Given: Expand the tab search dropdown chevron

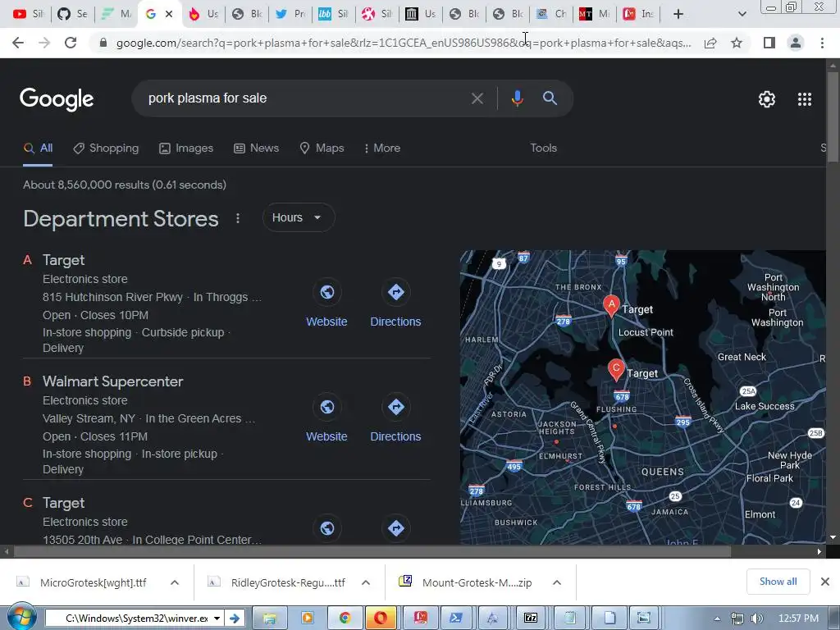Looking at the screenshot, I should (742, 14).
